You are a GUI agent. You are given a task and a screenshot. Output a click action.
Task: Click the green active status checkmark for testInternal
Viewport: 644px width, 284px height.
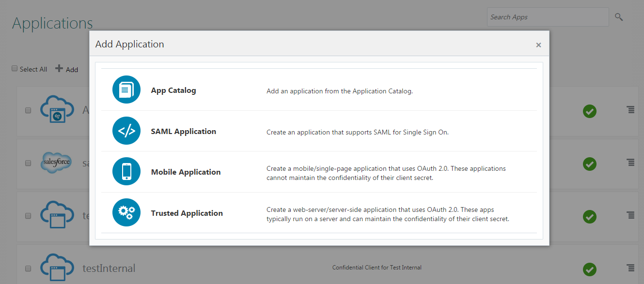coord(590,269)
